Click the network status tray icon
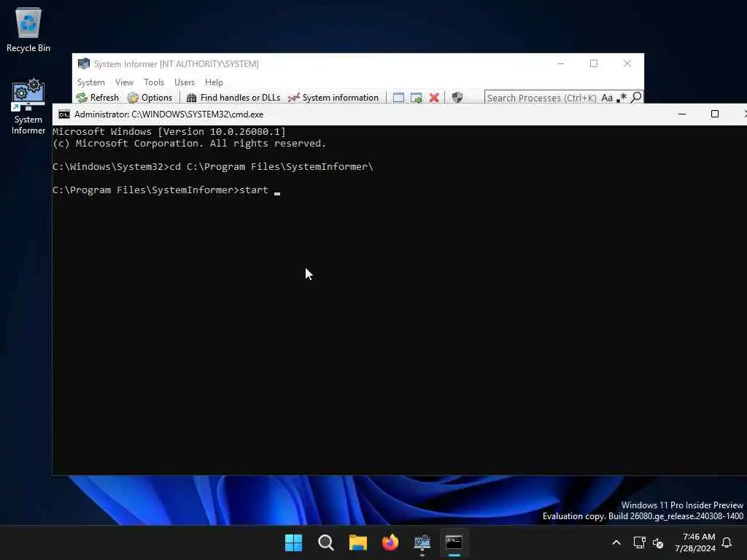Screen dimensions: 747x560 639,542
